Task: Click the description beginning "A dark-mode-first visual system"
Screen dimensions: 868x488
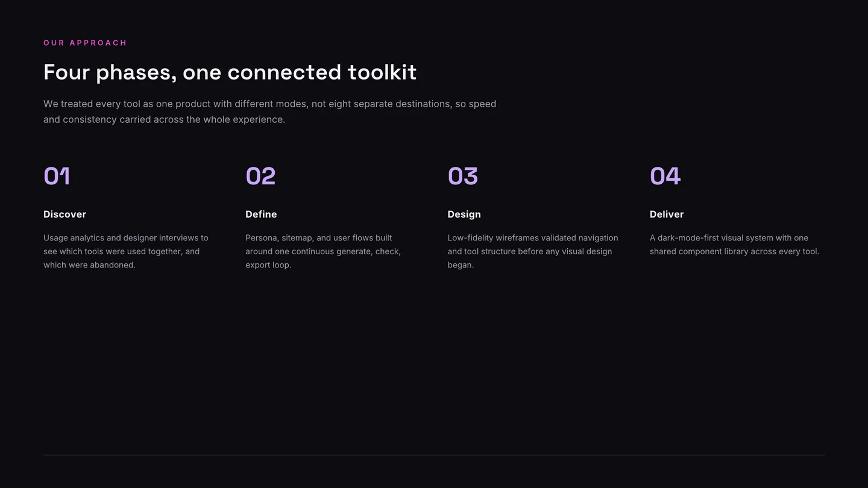Action: click(x=735, y=245)
